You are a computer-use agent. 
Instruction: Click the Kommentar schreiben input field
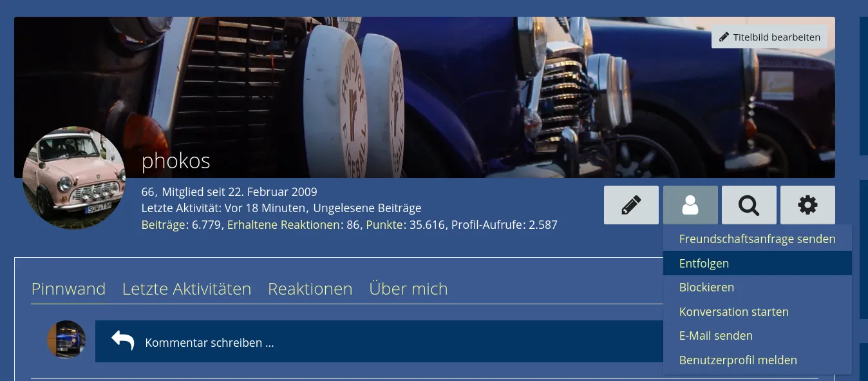pos(380,342)
